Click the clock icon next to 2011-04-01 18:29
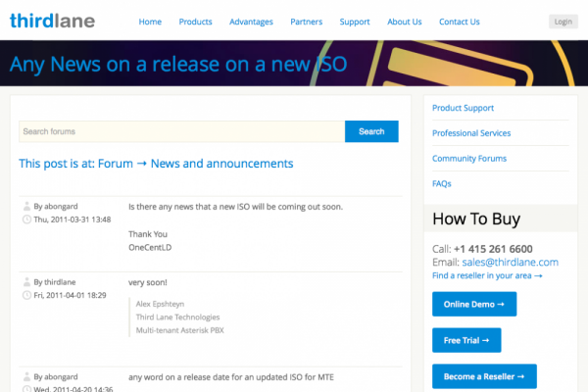The width and height of the screenshot is (588, 392). click(x=26, y=294)
